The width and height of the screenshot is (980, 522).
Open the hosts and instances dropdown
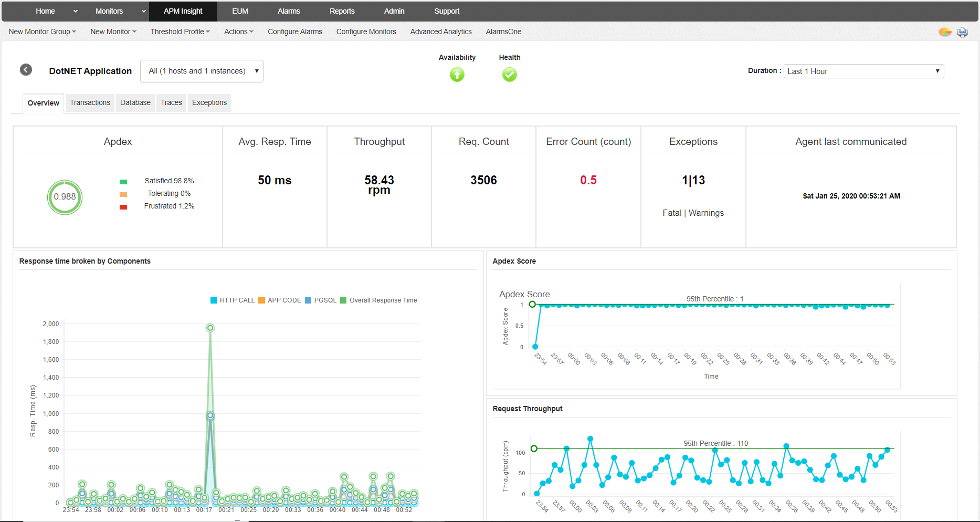(202, 71)
